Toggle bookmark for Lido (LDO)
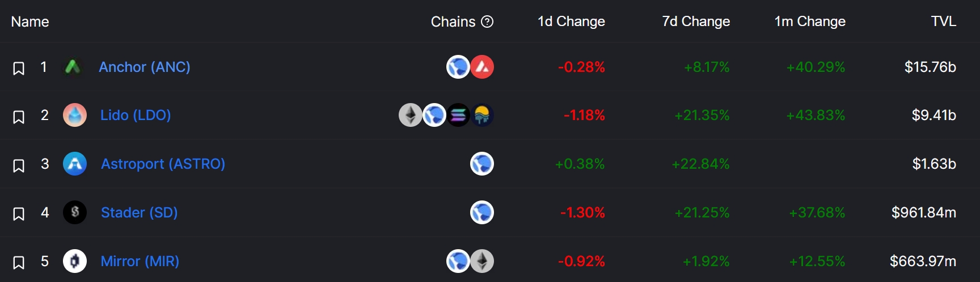The width and height of the screenshot is (980, 282). (19, 117)
